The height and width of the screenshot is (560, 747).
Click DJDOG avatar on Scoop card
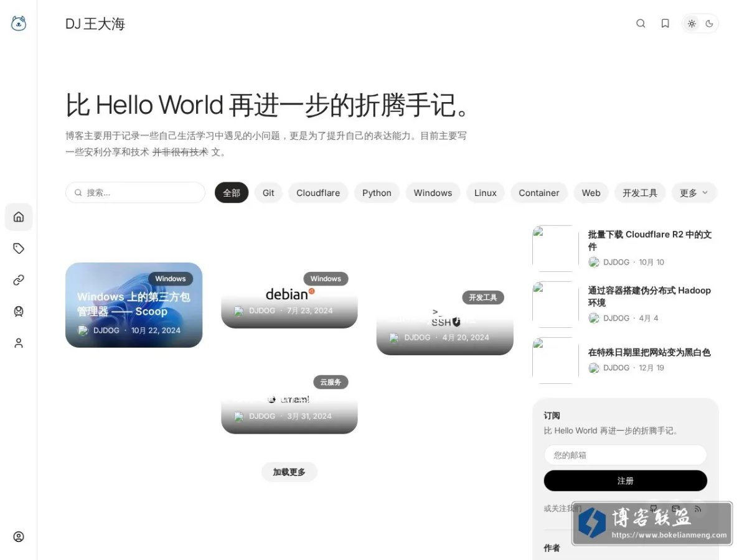tap(83, 330)
